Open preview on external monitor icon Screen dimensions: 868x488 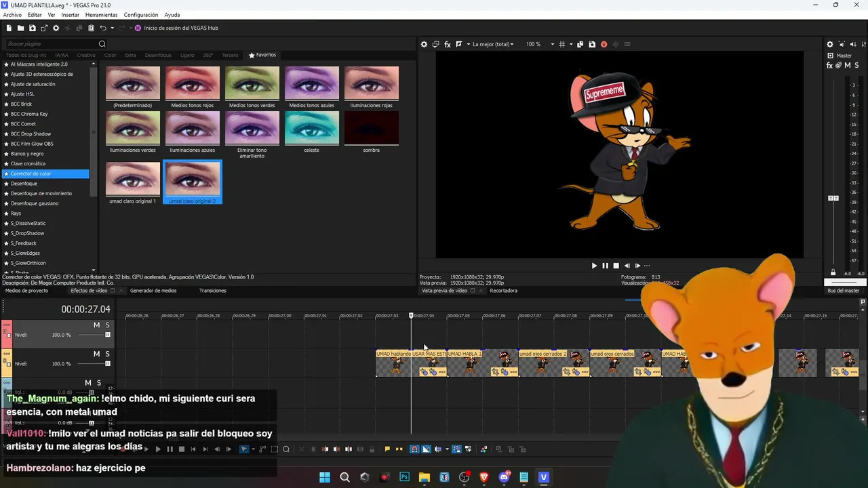pos(435,44)
